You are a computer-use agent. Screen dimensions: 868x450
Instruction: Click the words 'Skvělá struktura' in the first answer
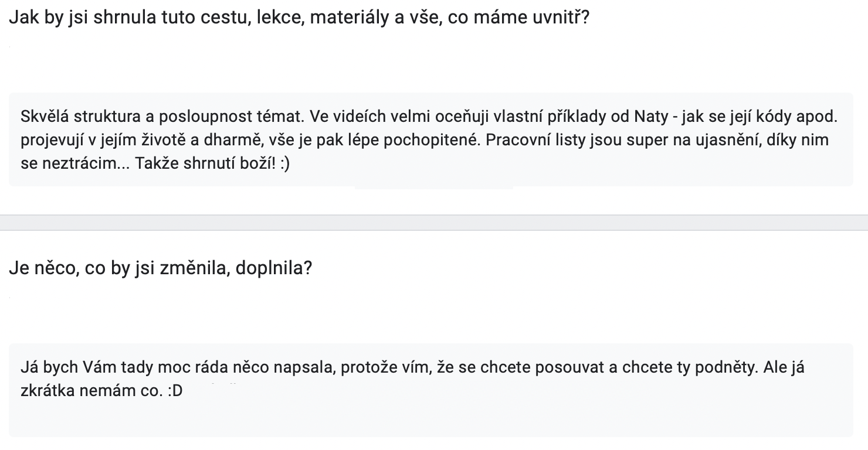click(80, 117)
